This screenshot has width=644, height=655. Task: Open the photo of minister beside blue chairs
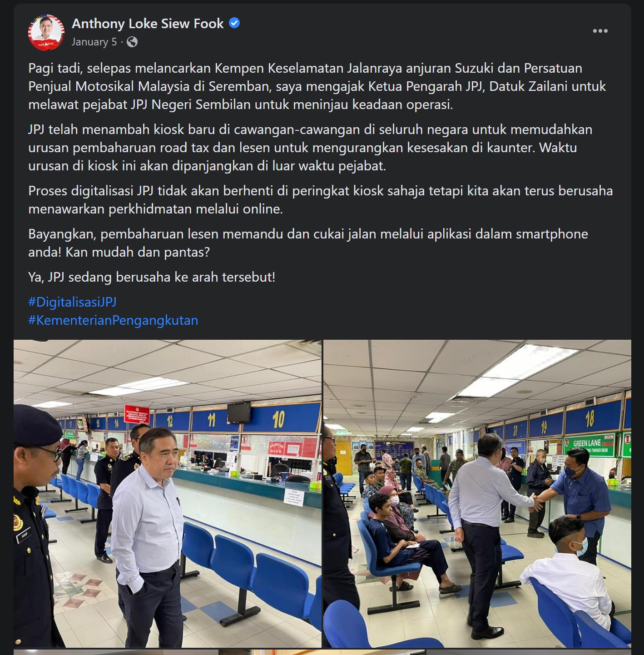point(168,493)
